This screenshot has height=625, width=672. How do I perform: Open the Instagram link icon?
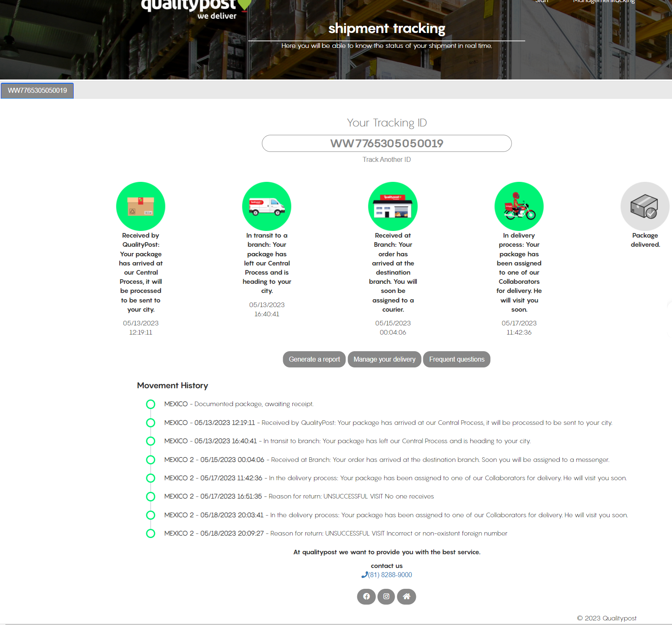click(x=386, y=596)
